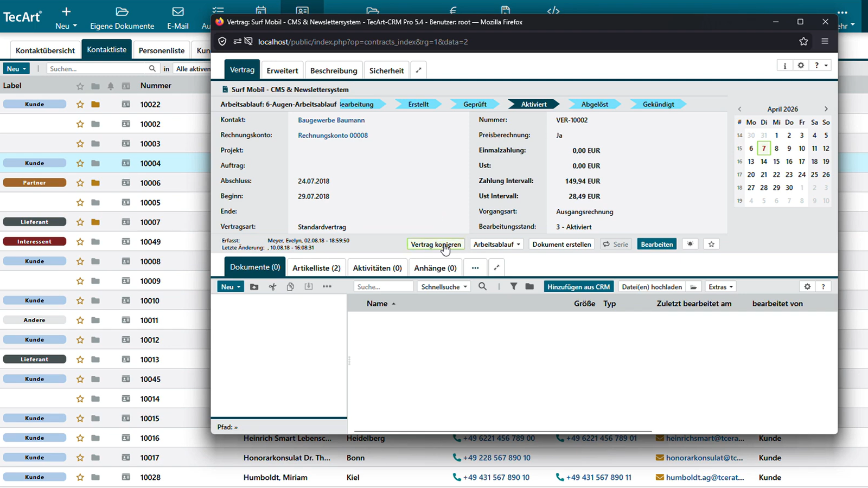Open the Neu dropdown in the contact list
The width and height of the screenshot is (868, 488).
click(16, 69)
